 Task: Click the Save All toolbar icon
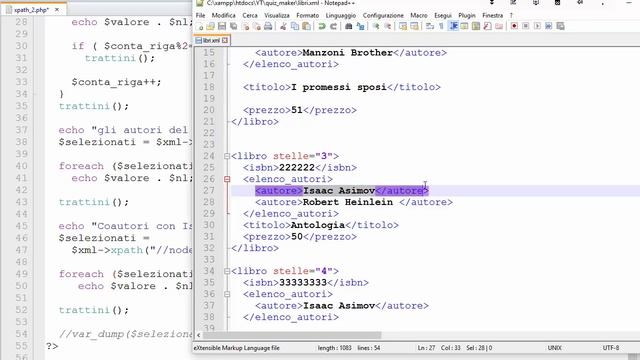(x=233, y=27)
